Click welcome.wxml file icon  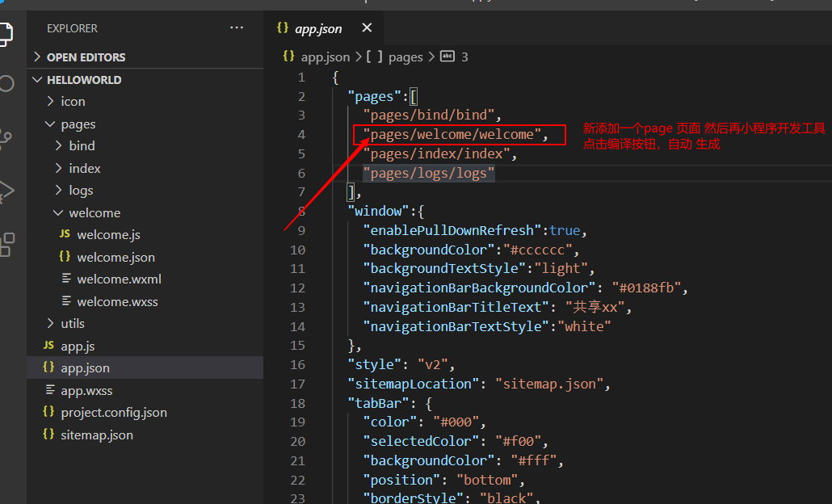pos(66,279)
